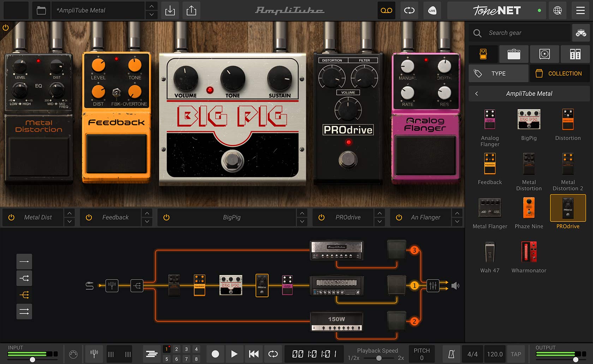Switch to the COLLECTION tab
Viewport: 593px width, 364px height.
pyautogui.click(x=560, y=73)
